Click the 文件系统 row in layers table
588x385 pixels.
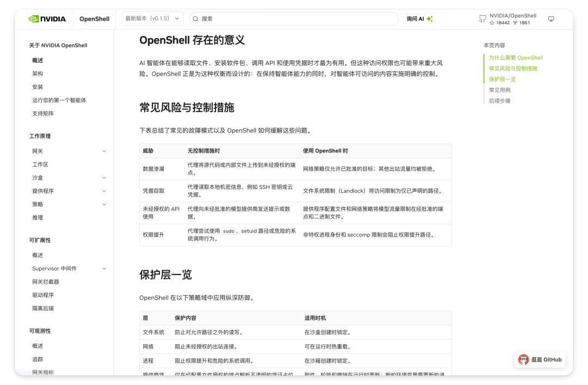pos(296,333)
